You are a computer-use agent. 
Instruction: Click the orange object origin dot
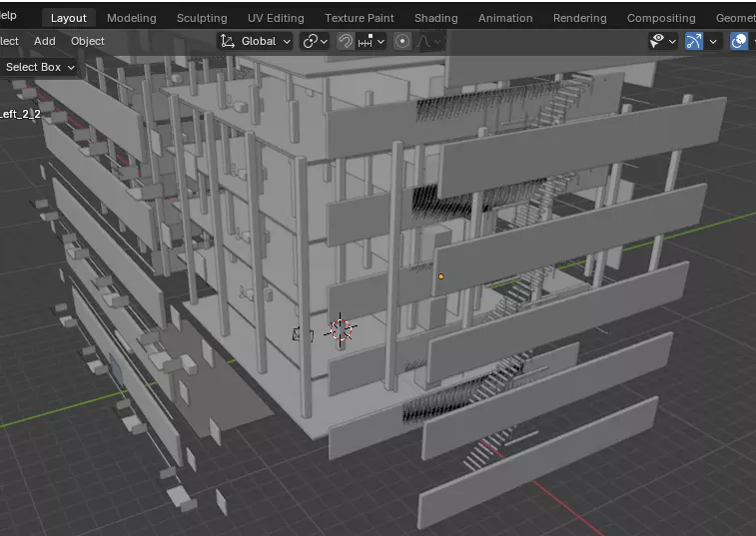(x=440, y=276)
